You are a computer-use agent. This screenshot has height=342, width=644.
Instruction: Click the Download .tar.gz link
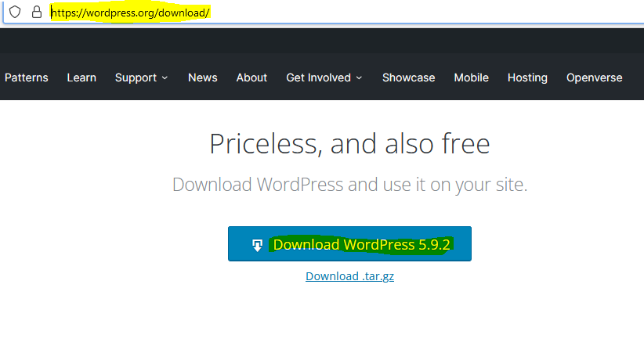[349, 276]
